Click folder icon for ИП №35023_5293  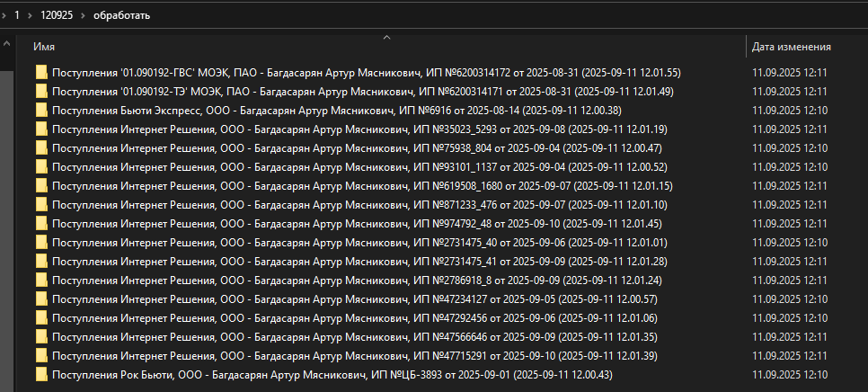(41, 129)
